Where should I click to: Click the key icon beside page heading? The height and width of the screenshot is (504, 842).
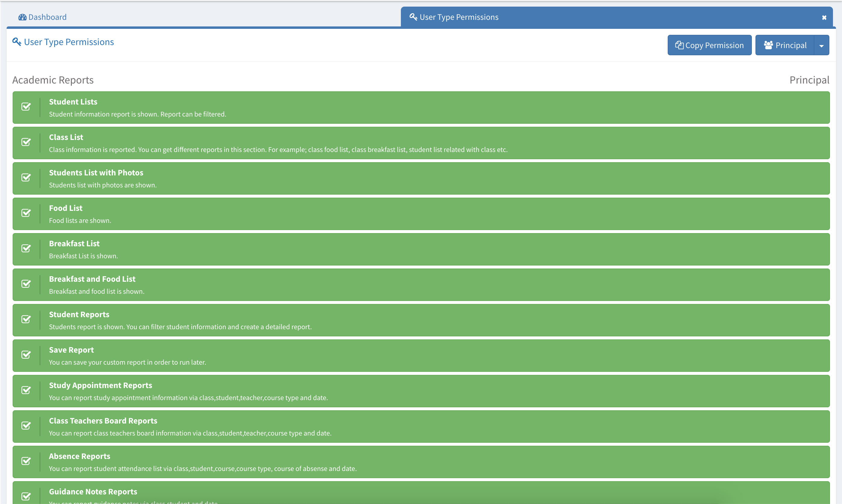17,42
